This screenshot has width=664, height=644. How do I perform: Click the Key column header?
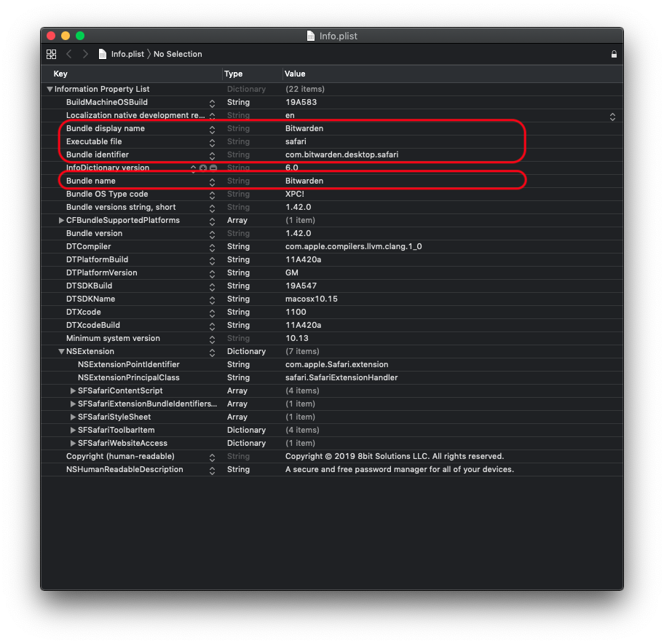(60, 74)
